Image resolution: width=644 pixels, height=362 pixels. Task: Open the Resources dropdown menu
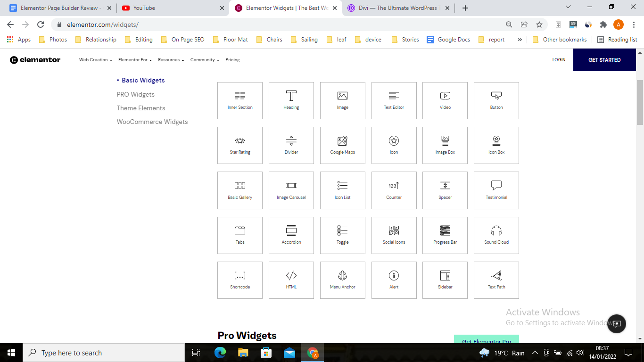(171, 60)
